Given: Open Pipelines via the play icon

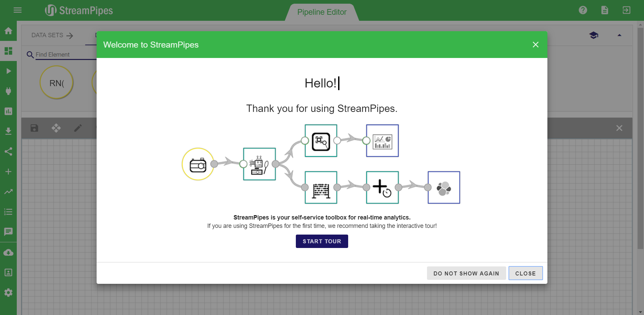Looking at the screenshot, I should [8, 71].
